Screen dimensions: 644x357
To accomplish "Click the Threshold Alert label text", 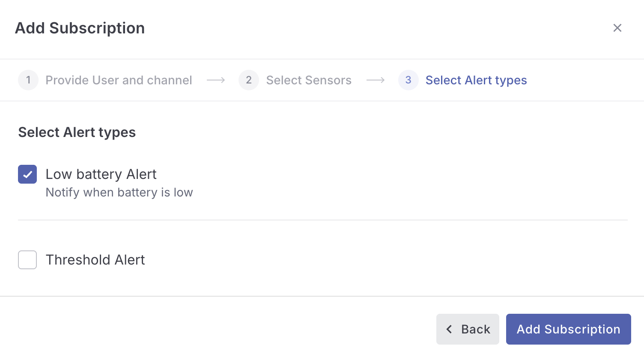I will point(95,260).
